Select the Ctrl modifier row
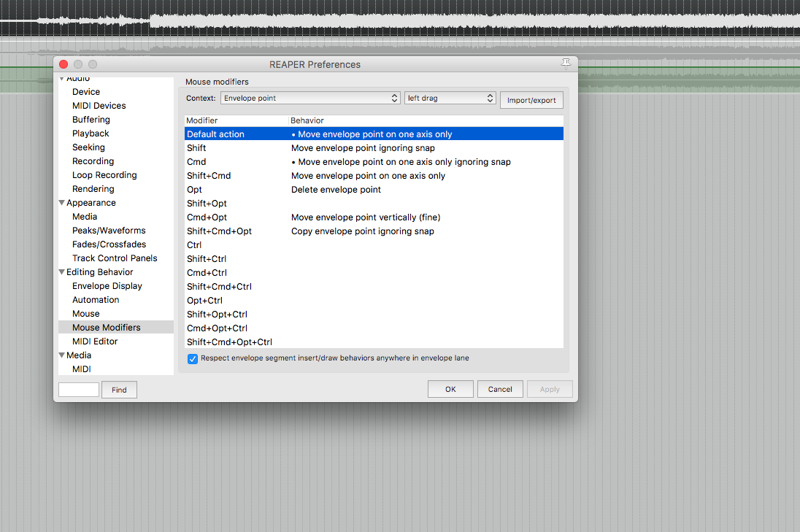Image resolution: width=800 pixels, height=532 pixels. (374, 244)
